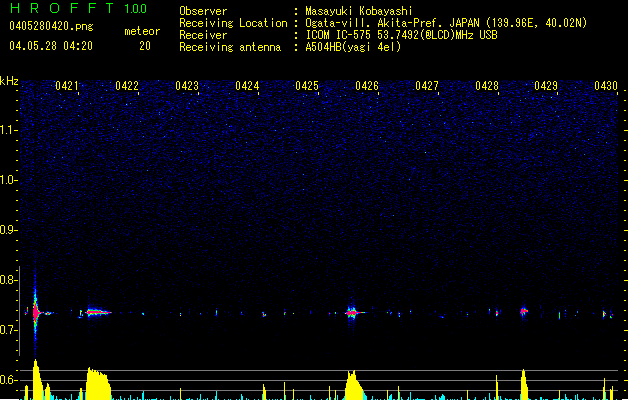This screenshot has width=629, height=400.
Task: Click the wide yellow intensity peak after 0421
Action: pyautogui.click(x=97, y=385)
